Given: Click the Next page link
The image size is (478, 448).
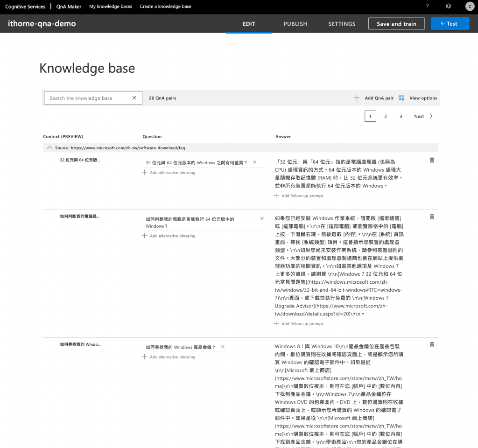Looking at the screenshot, I should click(x=419, y=116).
